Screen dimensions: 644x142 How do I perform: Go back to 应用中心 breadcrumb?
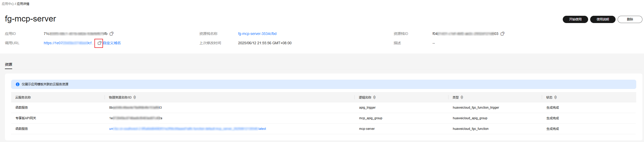click(8, 4)
